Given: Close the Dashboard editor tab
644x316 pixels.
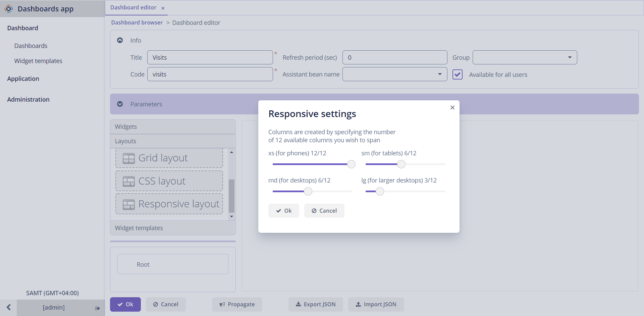Looking at the screenshot, I should [x=163, y=8].
